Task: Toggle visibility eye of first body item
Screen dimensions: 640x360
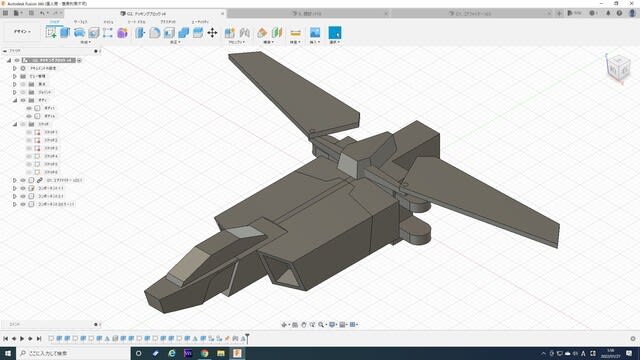Action: [29, 108]
